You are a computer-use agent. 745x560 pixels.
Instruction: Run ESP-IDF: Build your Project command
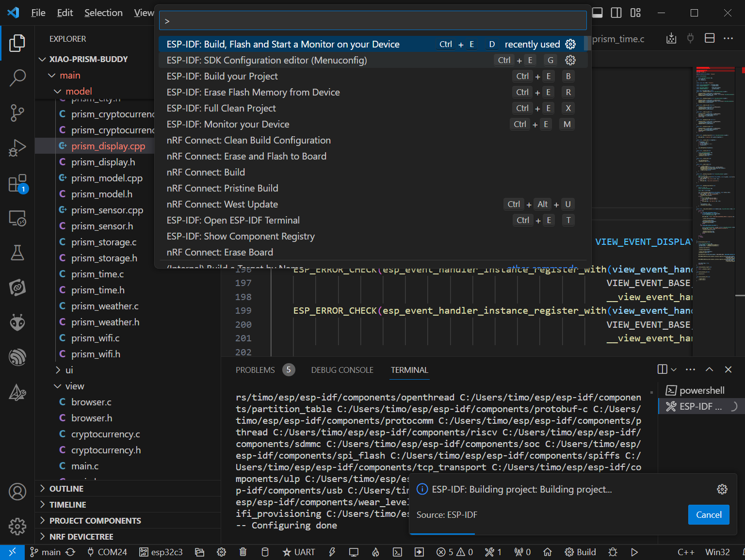pyautogui.click(x=372, y=76)
